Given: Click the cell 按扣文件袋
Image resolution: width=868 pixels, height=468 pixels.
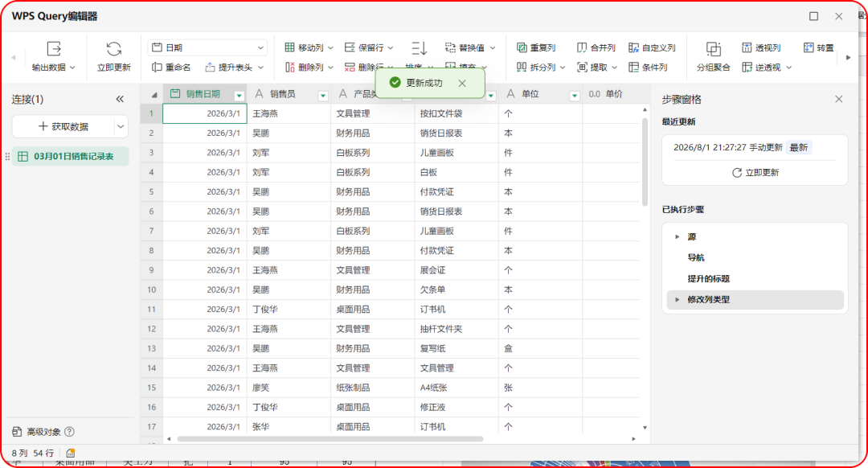Looking at the screenshot, I should click(457, 113).
